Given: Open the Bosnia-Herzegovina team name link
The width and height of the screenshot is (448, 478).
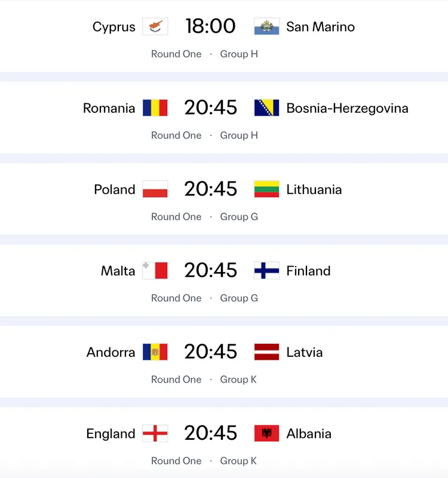Looking at the screenshot, I should 347,108.
